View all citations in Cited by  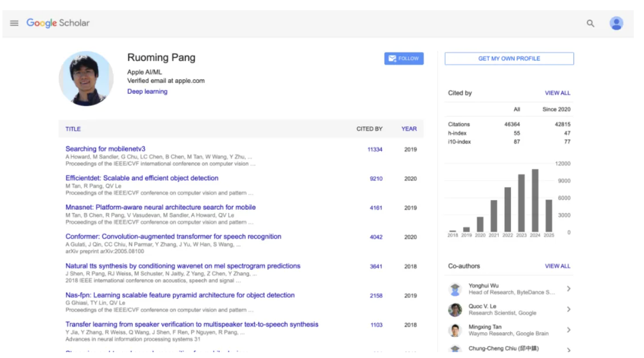tap(557, 93)
